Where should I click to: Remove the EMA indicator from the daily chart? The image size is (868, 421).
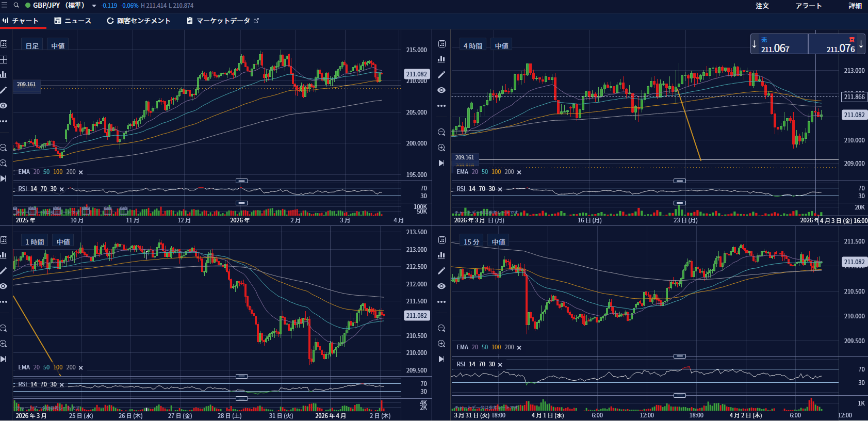click(81, 172)
